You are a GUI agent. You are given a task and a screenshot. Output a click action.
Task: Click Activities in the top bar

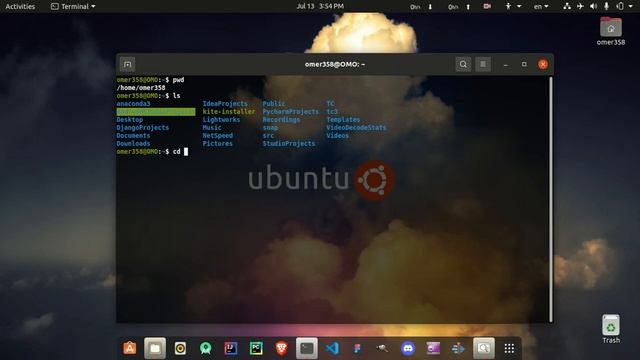tap(20, 6)
